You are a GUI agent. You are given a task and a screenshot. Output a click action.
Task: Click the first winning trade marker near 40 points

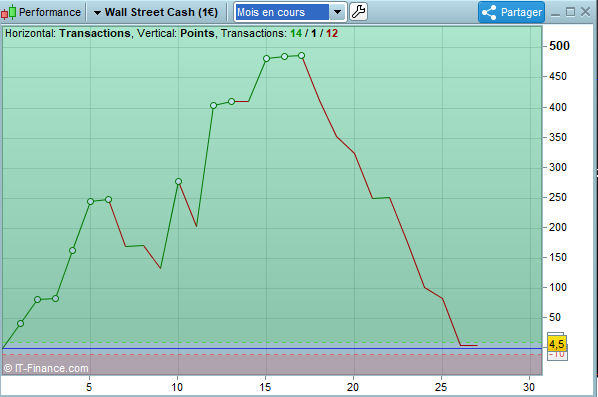point(21,323)
